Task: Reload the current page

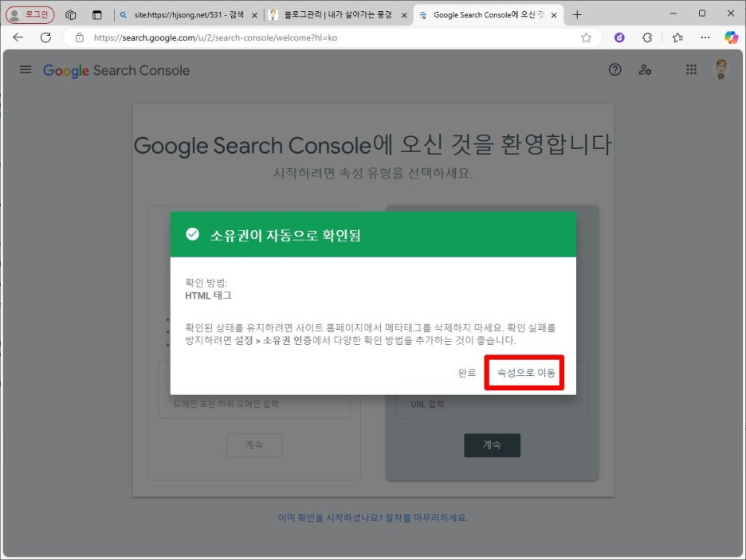Action: [x=45, y=37]
